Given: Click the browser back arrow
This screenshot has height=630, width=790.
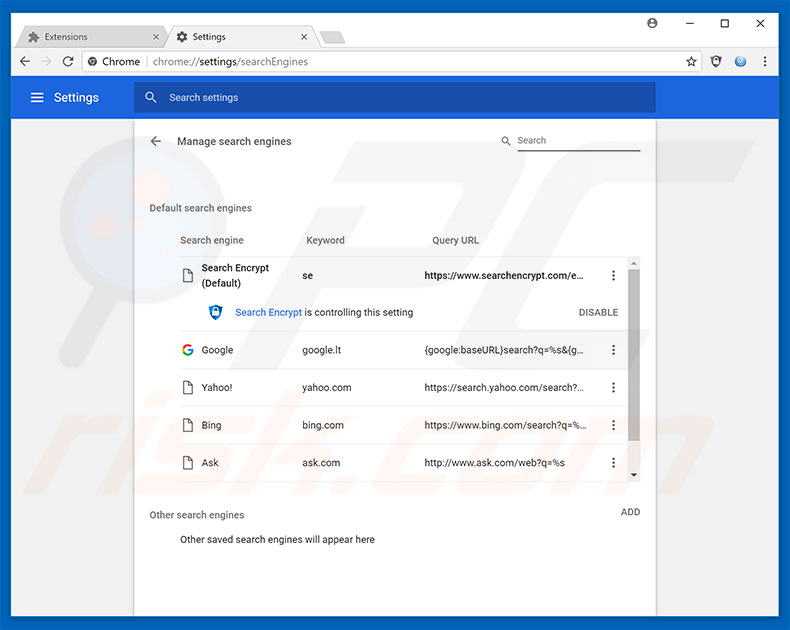Looking at the screenshot, I should click(x=25, y=61).
